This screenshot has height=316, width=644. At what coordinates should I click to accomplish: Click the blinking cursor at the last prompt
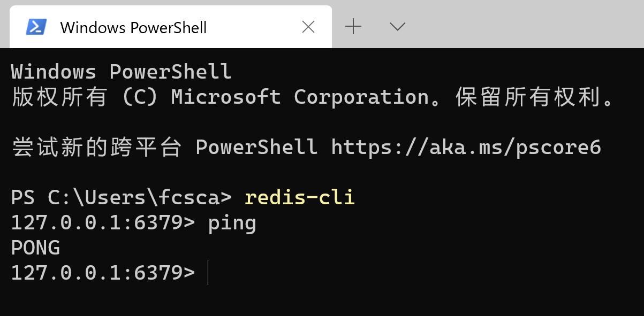208,273
